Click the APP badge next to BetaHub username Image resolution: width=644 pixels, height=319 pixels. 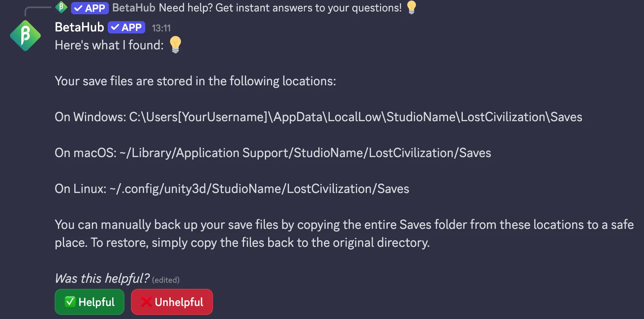tap(127, 28)
